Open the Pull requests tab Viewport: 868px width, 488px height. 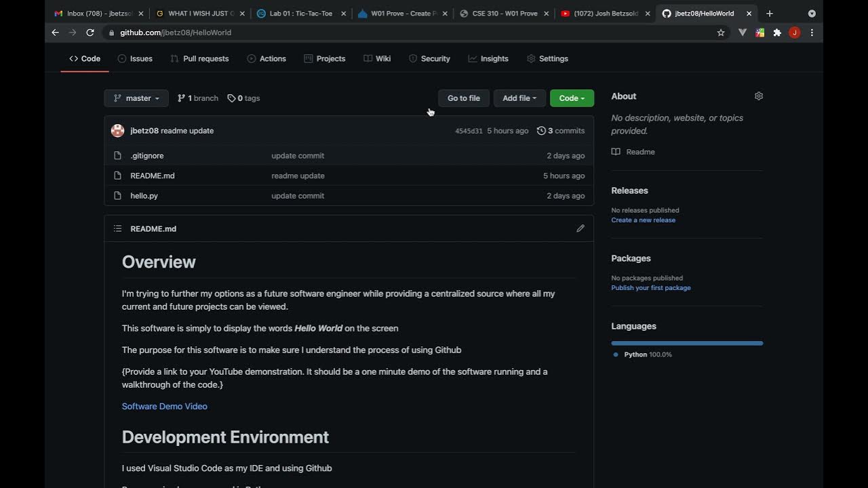199,59
